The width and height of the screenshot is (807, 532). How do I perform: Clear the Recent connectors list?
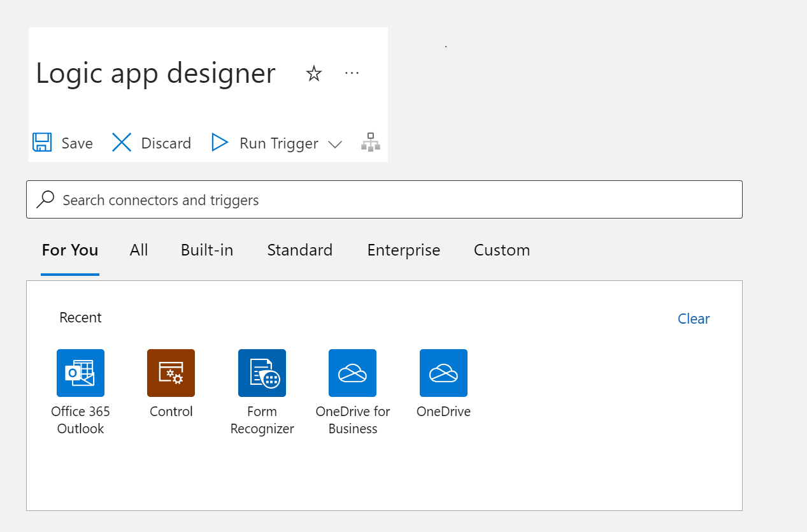(x=693, y=319)
